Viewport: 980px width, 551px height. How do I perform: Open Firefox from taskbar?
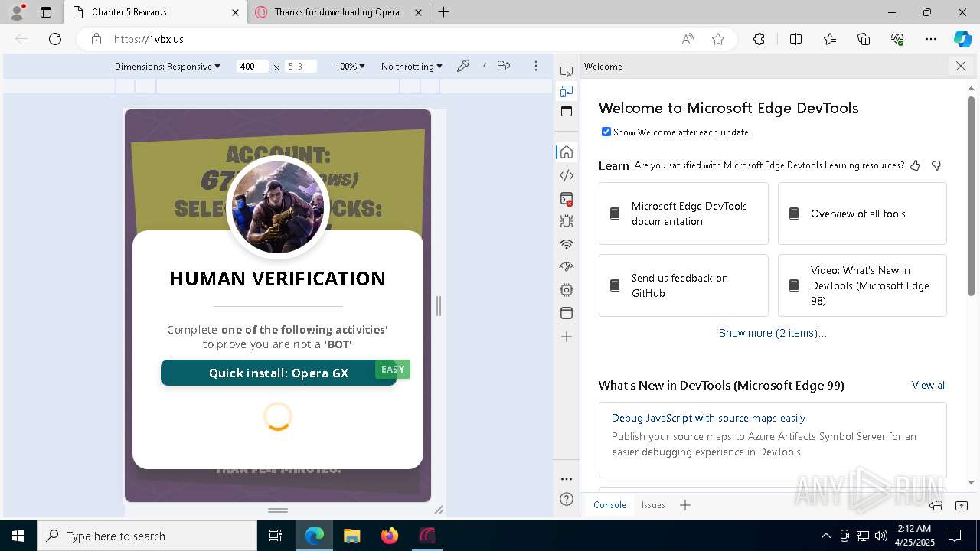(x=390, y=536)
